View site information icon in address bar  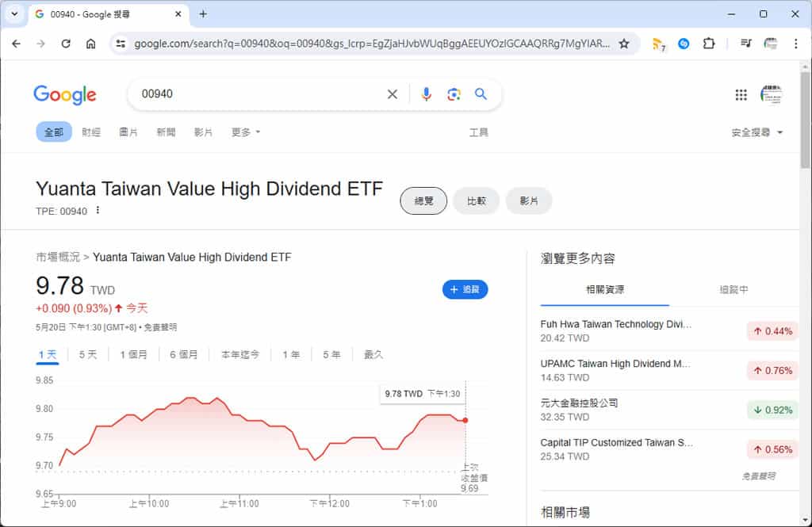[x=121, y=44]
